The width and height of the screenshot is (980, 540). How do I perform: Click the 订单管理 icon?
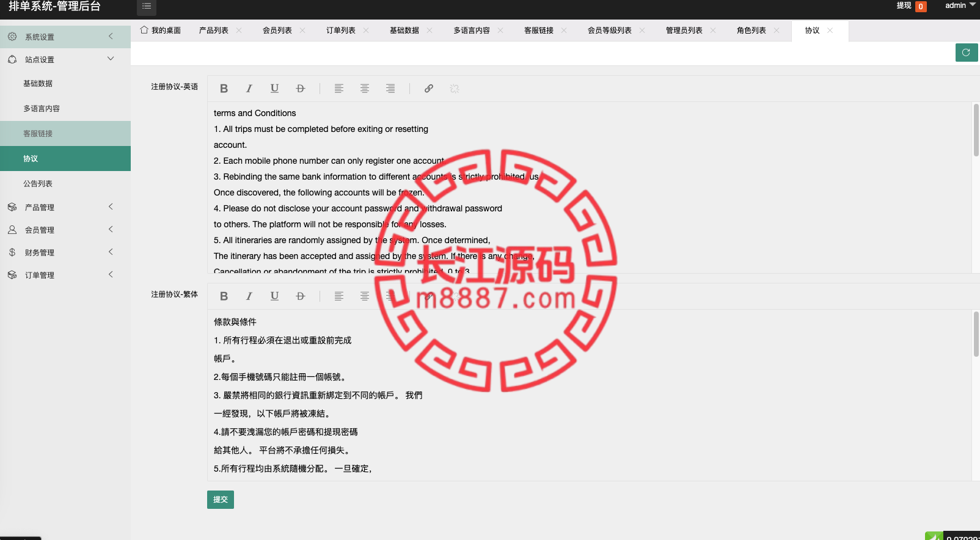click(x=12, y=275)
